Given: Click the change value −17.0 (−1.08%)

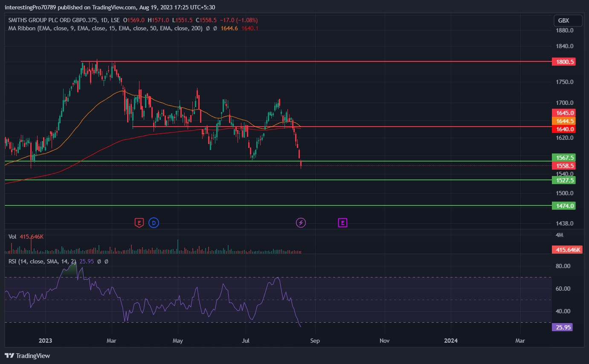Looking at the screenshot, I should (x=239, y=20).
